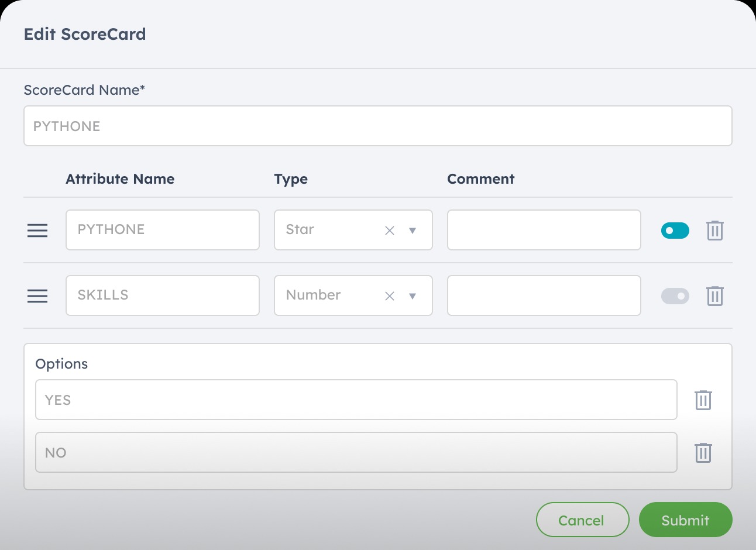
Task: Clear the Number type selection
Action: [389, 295]
